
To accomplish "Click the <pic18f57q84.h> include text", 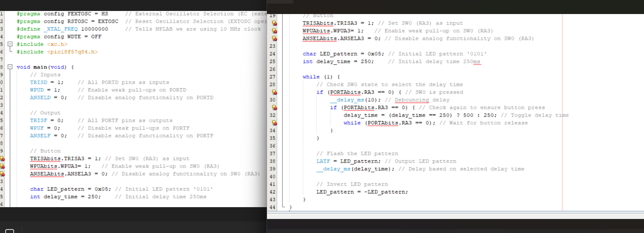I will 72,52.
